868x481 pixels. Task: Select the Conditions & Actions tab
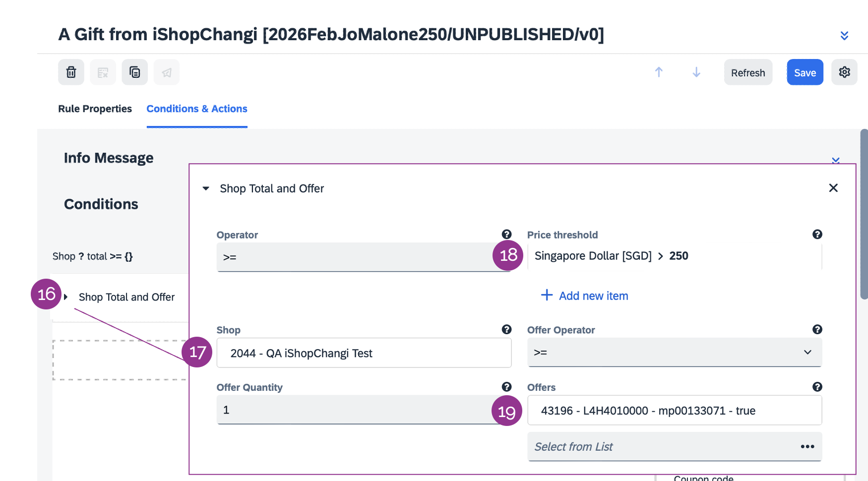coord(197,109)
